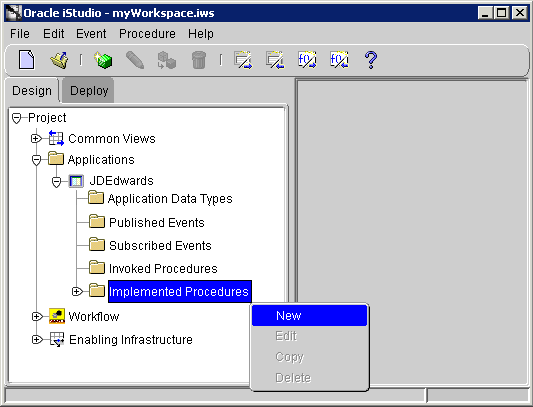The image size is (533, 407).
Task: Click the Subscribed Events folder icon
Action: [x=97, y=244]
